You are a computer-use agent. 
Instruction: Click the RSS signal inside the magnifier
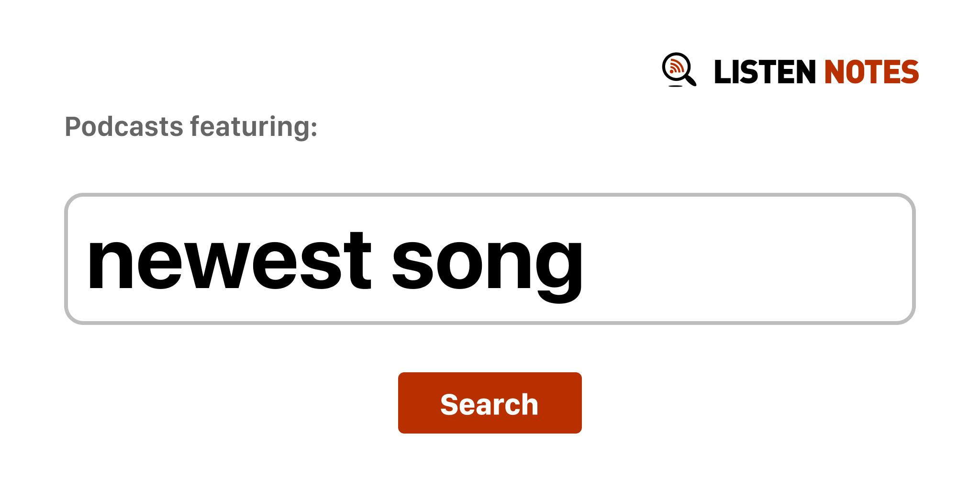675,67
